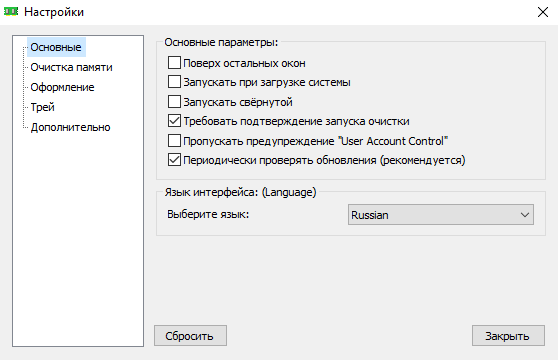This screenshot has width=558, height=360.
Task: Check the Запускать свёрнутой option
Action: click(174, 102)
